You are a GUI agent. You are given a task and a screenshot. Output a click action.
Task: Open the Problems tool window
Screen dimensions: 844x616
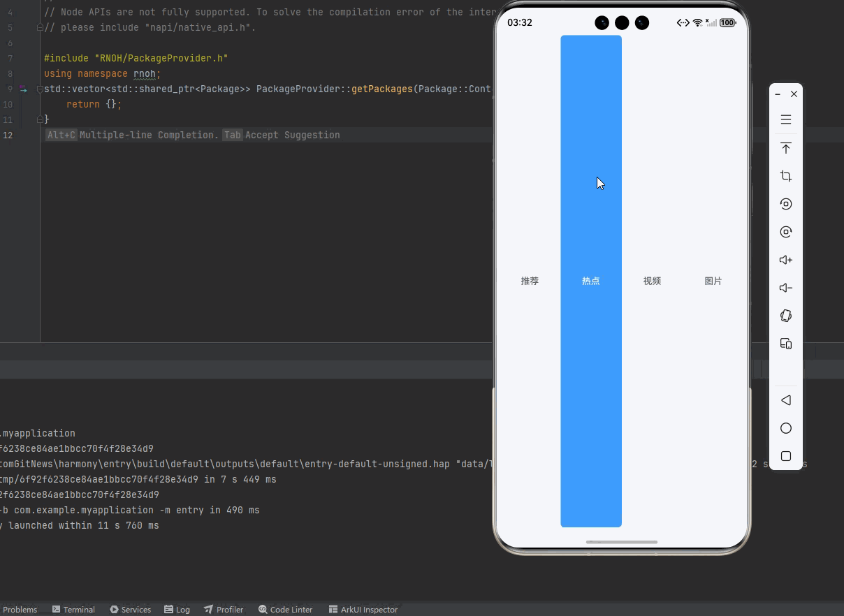coord(20,610)
